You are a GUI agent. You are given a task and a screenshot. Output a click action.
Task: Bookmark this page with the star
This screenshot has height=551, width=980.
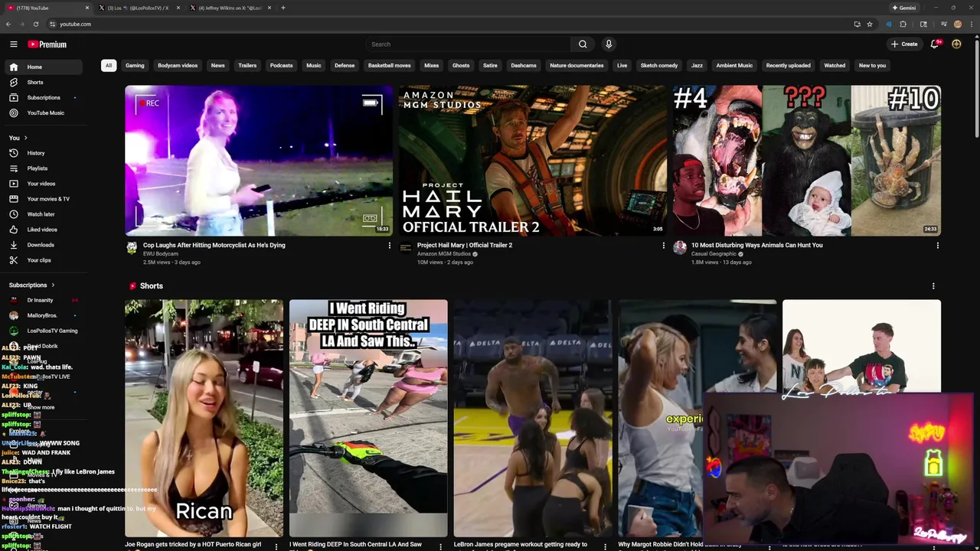pyautogui.click(x=870, y=24)
